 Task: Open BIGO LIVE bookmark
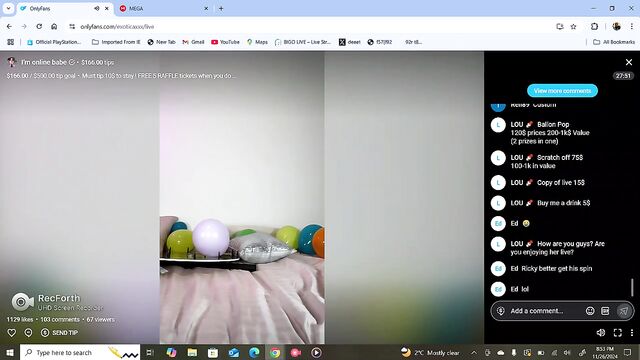point(303,42)
